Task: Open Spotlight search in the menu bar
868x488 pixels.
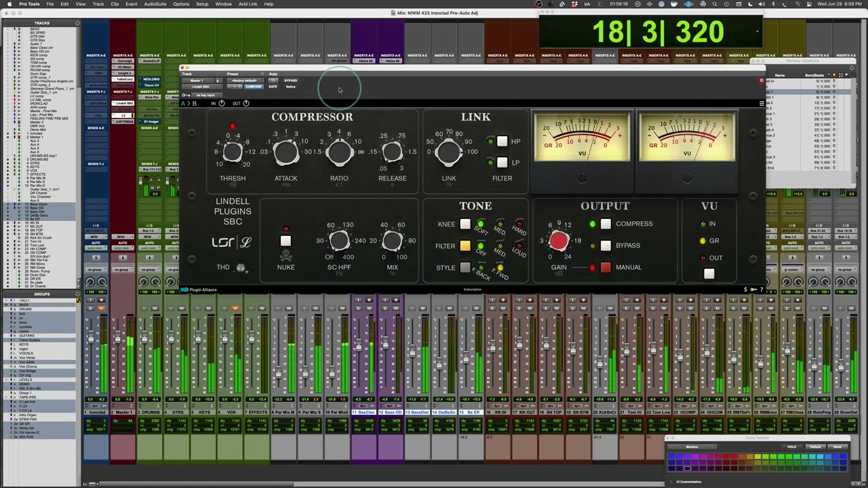Action: [715, 4]
